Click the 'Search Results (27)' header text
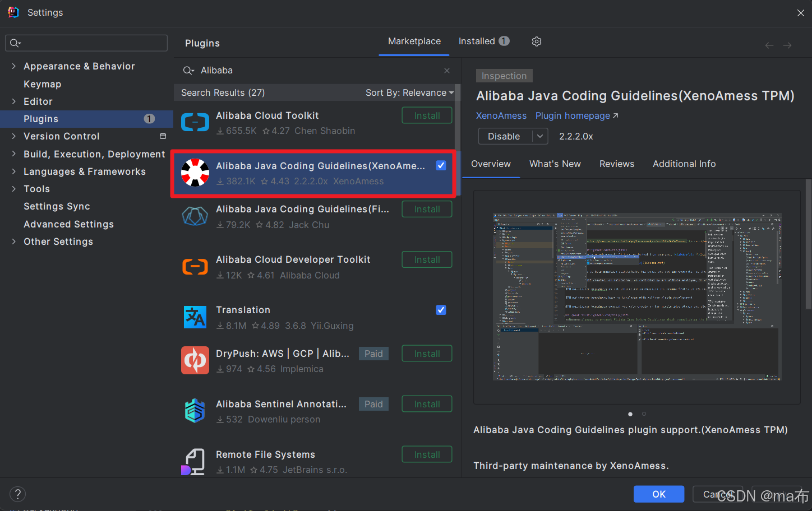Viewport: 812px width, 511px height. coord(223,93)
